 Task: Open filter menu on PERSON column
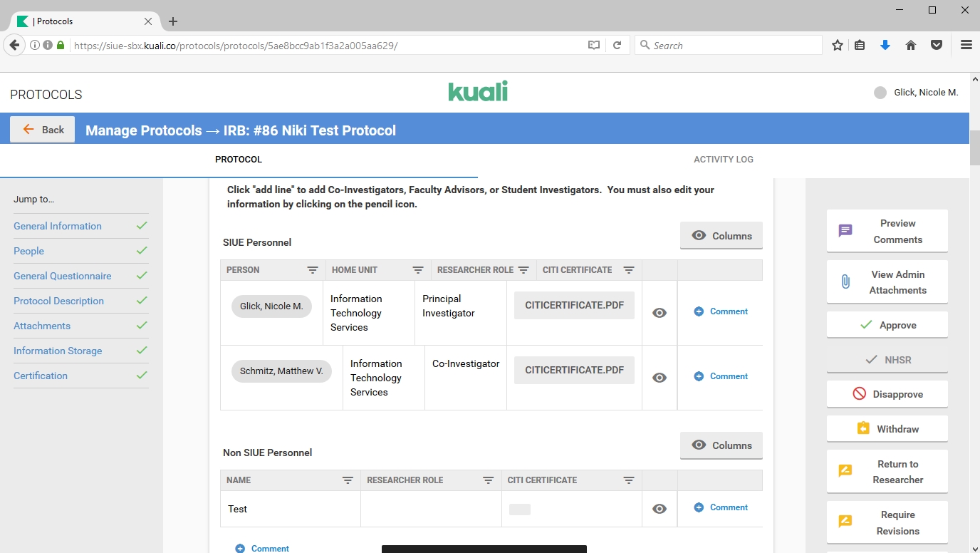coord(313,270)
